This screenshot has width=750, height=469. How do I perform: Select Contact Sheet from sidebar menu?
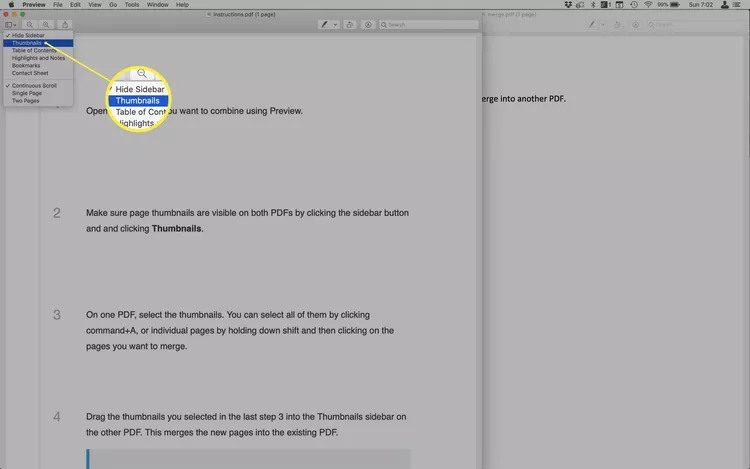pyautogui.click(x=29, y=73)
